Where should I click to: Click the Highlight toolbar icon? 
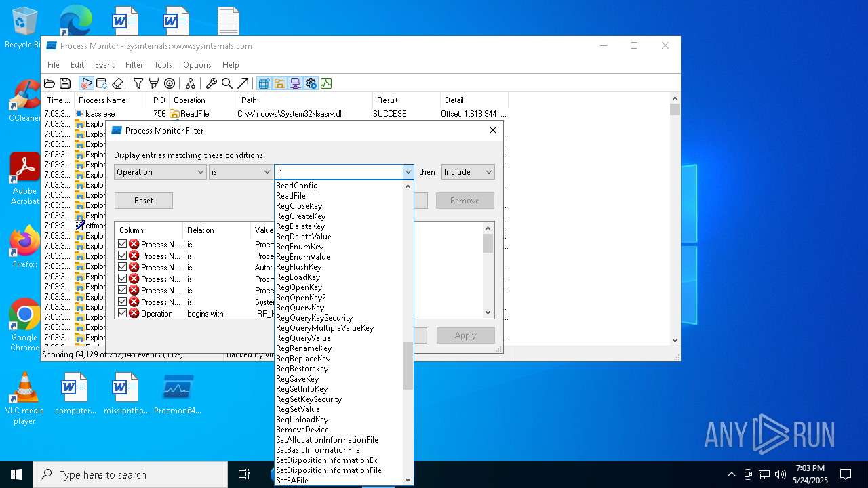click(154, 83)
